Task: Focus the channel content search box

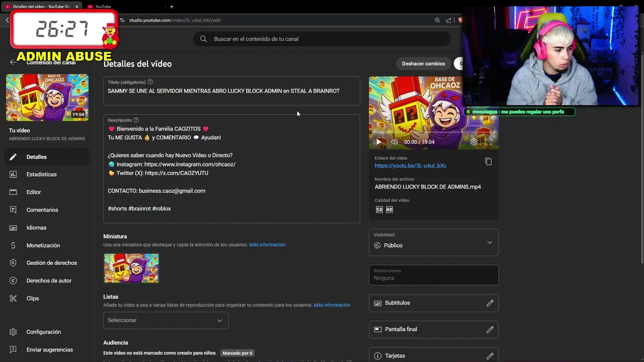Action: [x=322, y=39]
